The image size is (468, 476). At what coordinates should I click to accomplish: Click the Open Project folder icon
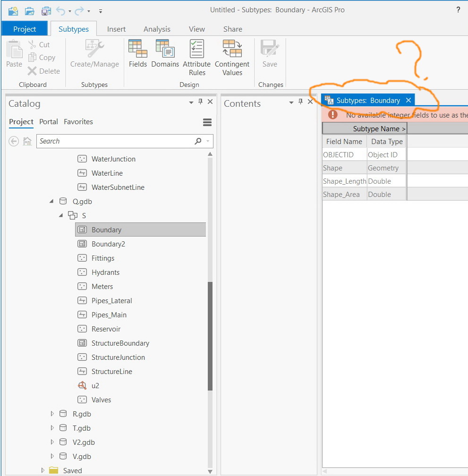pyautogui.click(x=29, y=11)
